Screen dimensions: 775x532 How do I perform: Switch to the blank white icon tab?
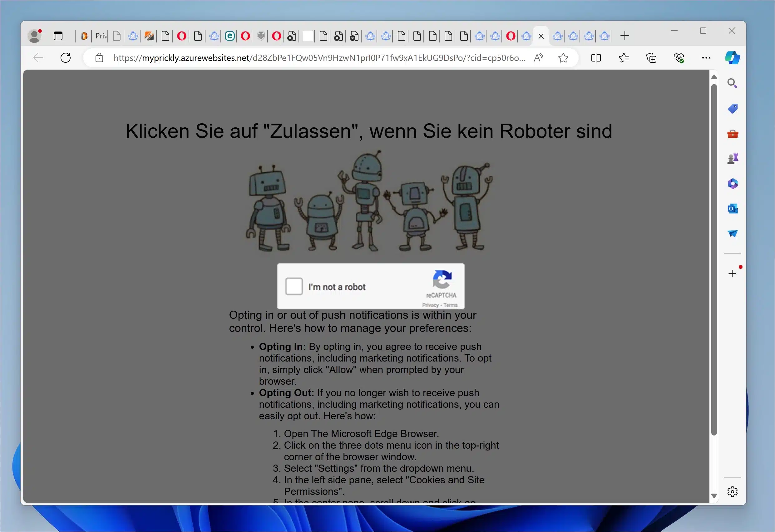[x=308, y=36]
